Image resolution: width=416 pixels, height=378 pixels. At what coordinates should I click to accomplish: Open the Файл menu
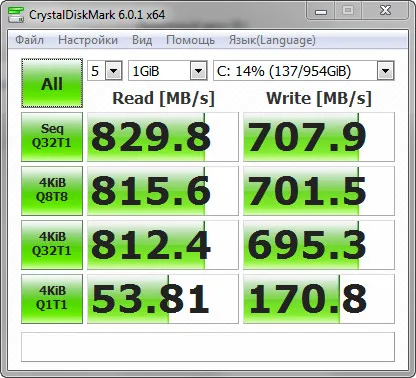tap(29, 40)
